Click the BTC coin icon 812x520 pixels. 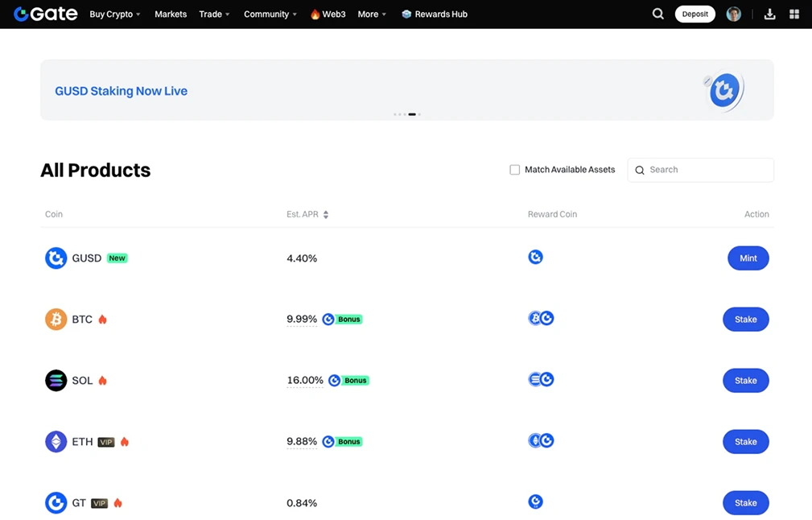(56, 319)
